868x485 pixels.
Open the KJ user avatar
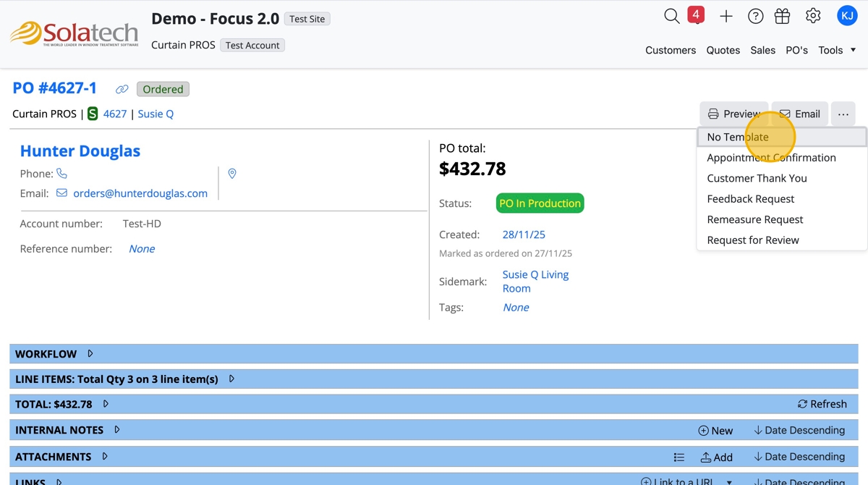[846, 15]
